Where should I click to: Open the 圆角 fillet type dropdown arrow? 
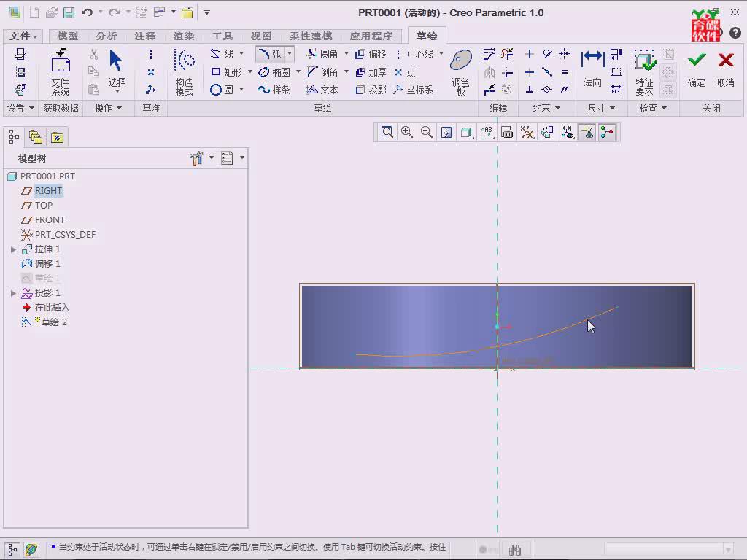point(347,53)
